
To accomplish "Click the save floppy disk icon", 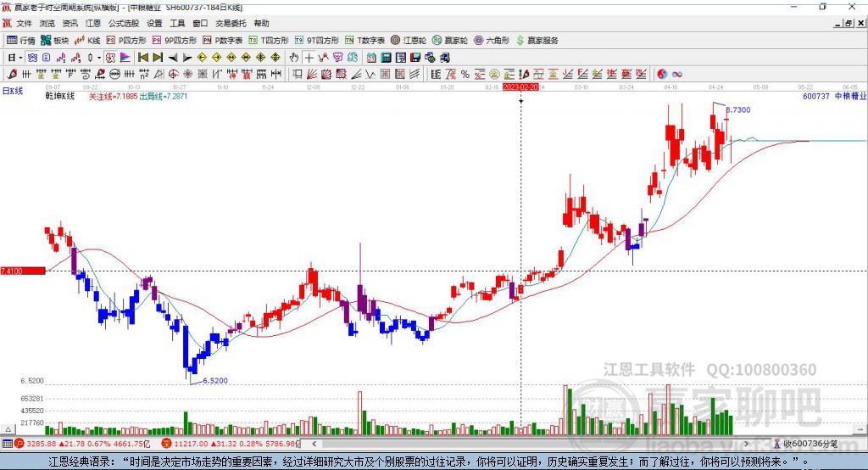I will point(415,58).
